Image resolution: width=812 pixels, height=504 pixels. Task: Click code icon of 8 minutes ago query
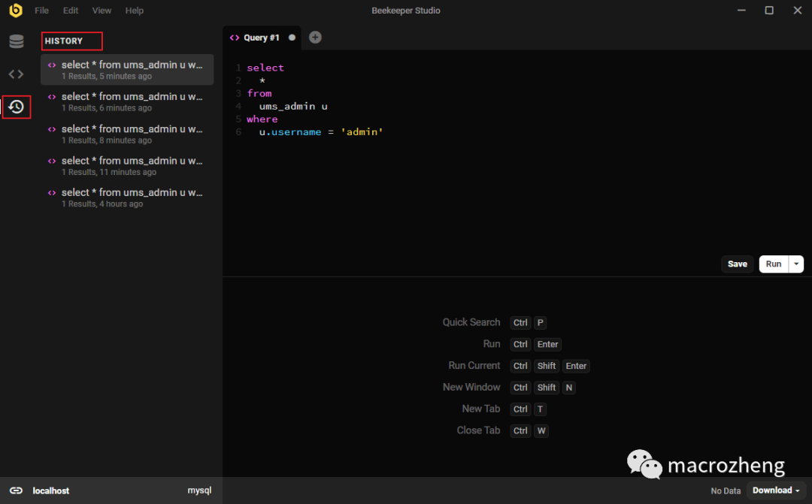[52, 129]
